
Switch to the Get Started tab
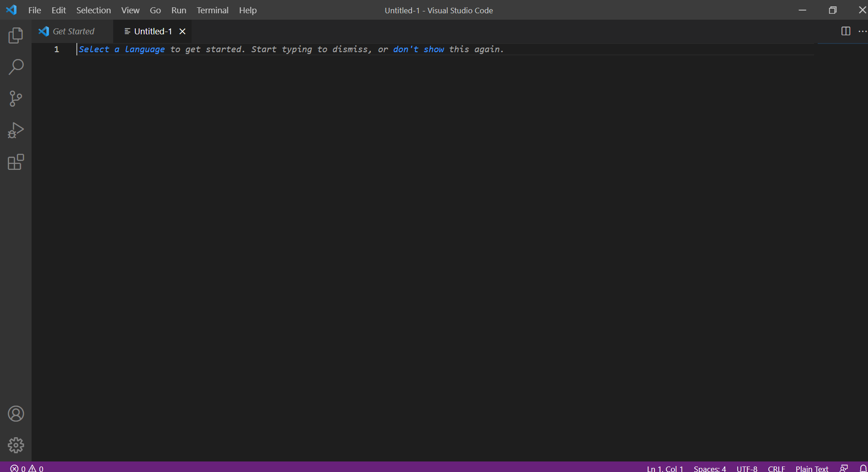coord(72,31)
